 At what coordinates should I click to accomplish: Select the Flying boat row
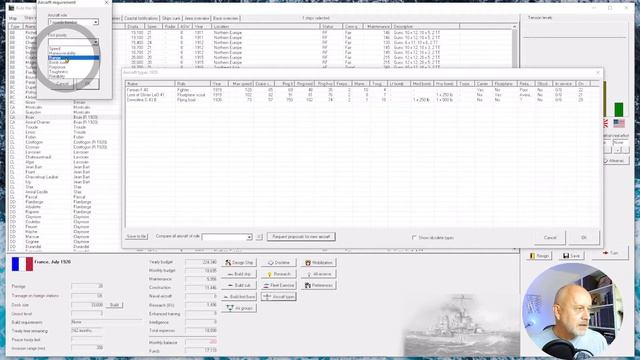363,100
